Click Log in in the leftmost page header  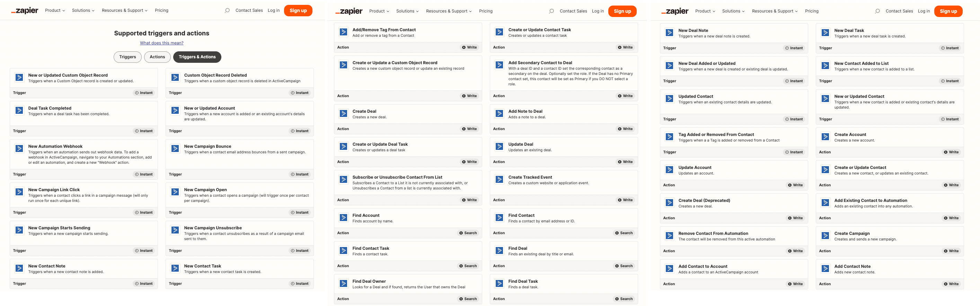tap(274, 11)
